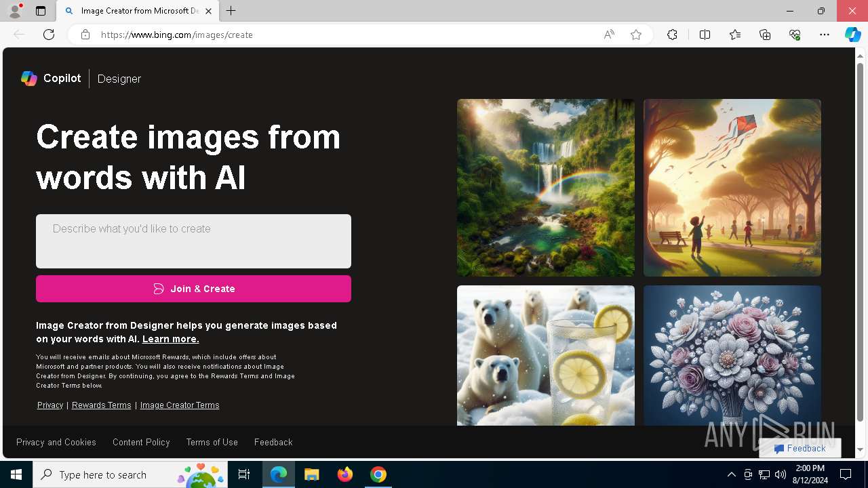
Task: Open the notification center icon
Action: (x=846, y=474)
